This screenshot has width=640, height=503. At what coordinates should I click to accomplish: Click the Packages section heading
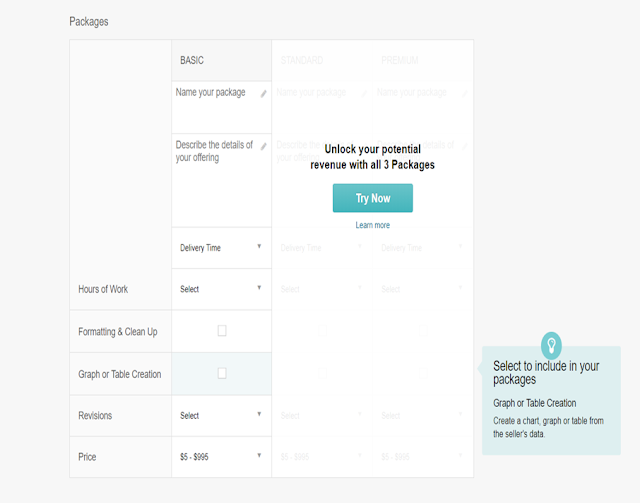click(89, 21)
